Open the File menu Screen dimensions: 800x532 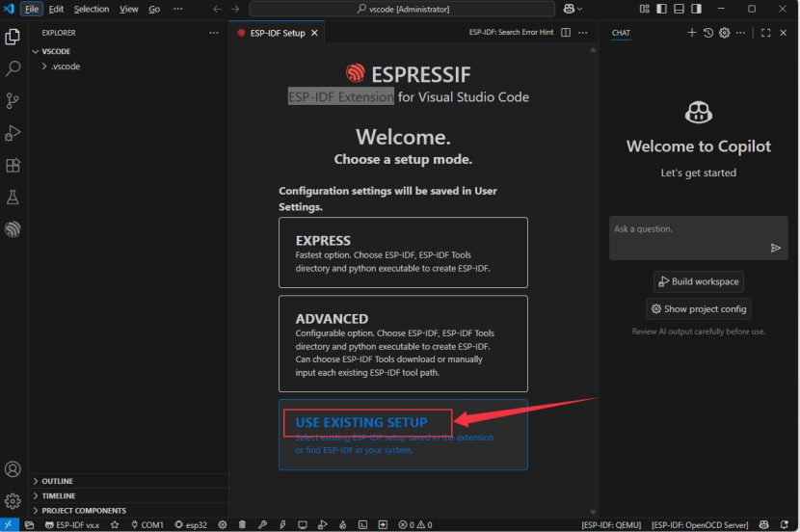(x=32, y=9)
